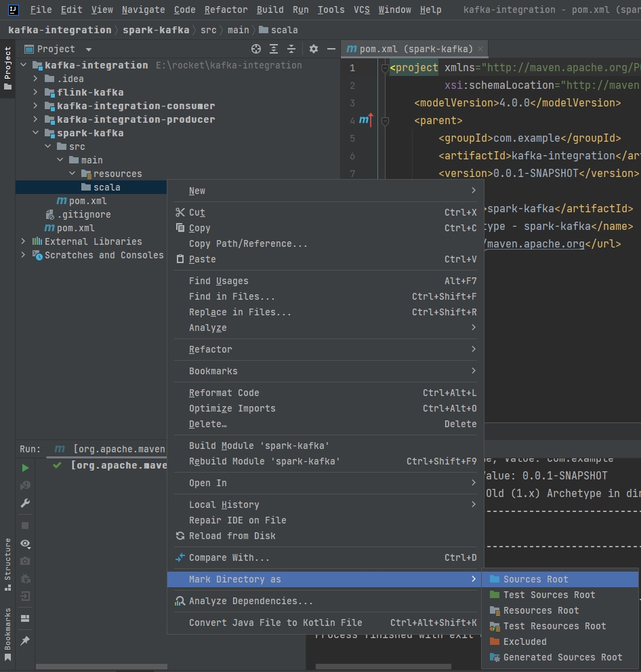Choose Rebuild Module 'spark-kafka'

(325, 461)
